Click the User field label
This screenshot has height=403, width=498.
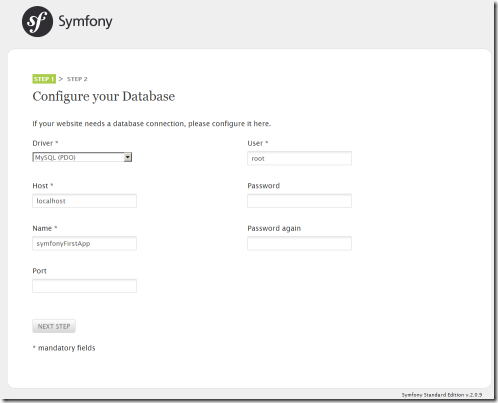258,143
